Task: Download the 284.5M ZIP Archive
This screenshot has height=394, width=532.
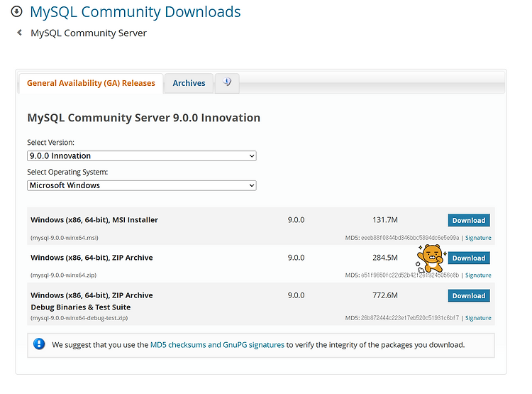Action: click(469, 258)
